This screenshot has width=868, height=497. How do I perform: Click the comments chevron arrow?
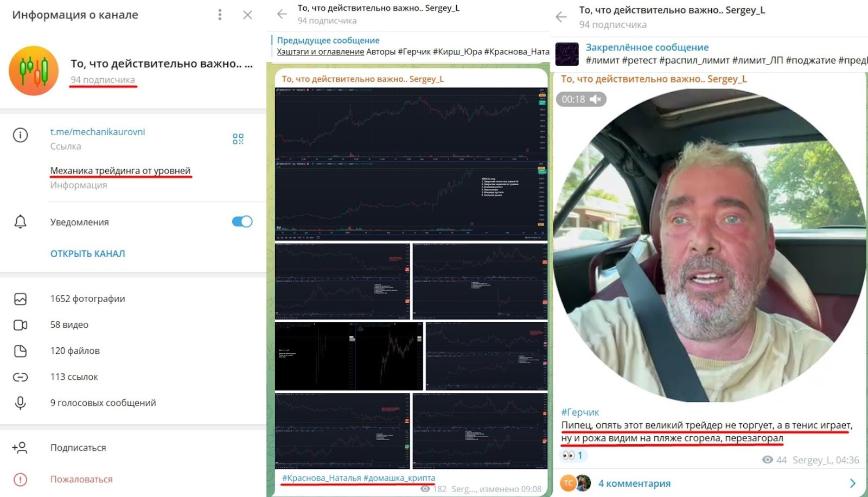pos(853,483)
